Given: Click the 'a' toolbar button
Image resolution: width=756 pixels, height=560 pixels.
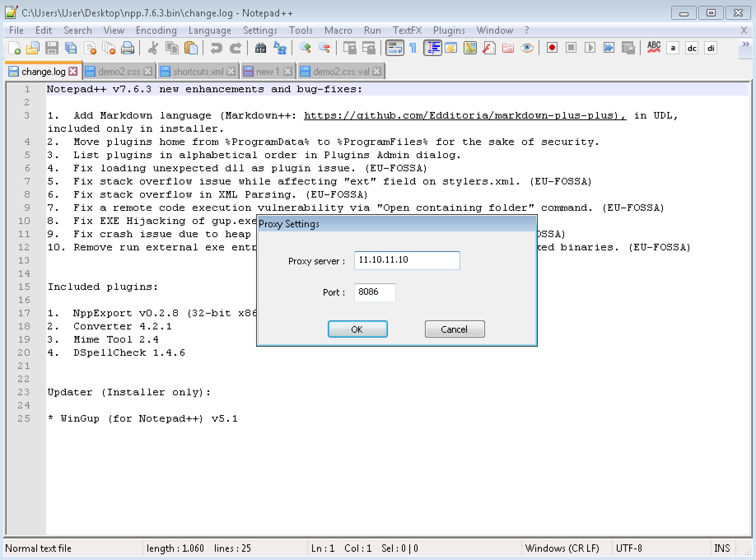Looking at the screenshot, I should pos(673,48).
